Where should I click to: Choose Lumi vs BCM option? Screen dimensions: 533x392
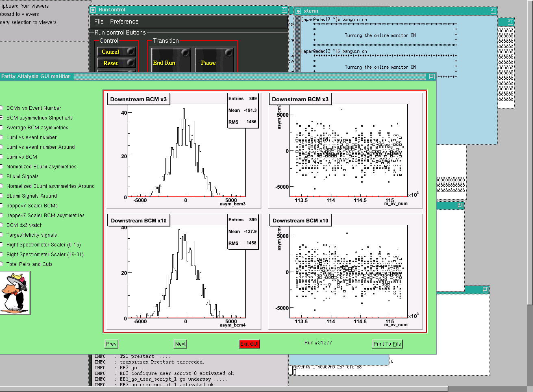tap(19, 157)
